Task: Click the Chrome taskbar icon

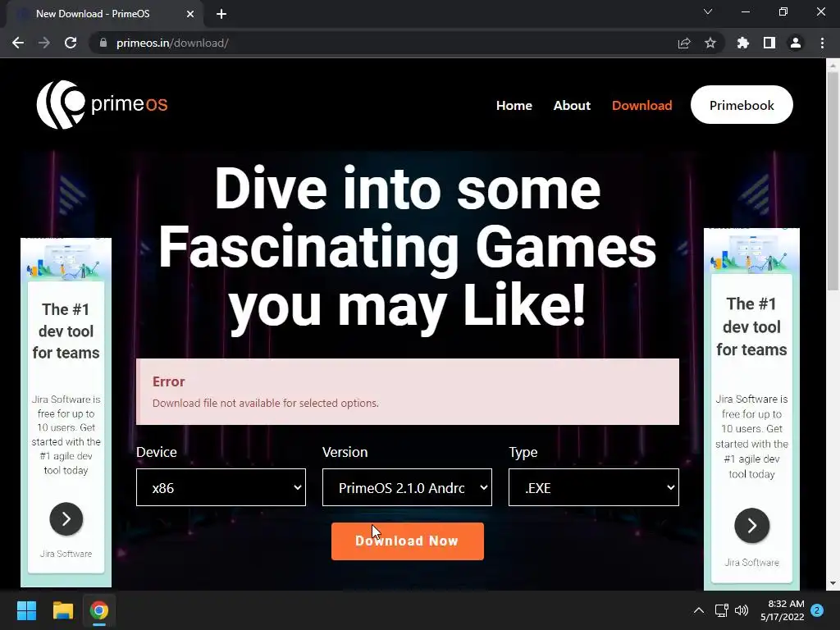Action: [99, 610]
